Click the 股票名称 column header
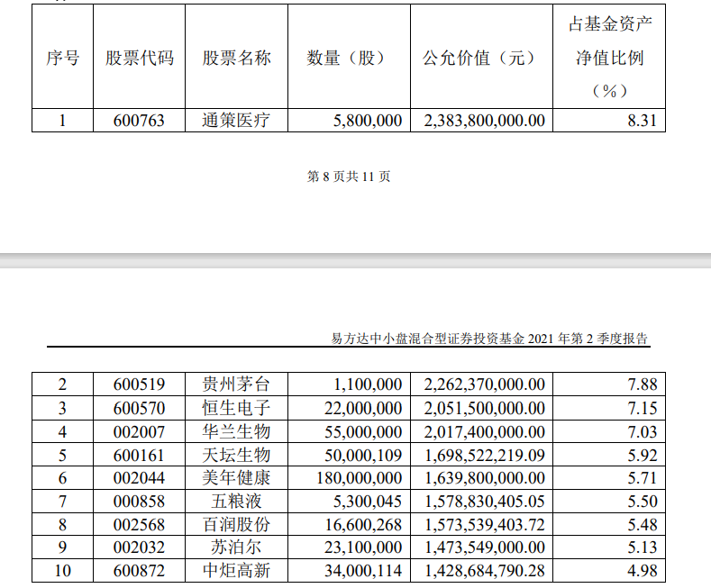 (236, 58)
